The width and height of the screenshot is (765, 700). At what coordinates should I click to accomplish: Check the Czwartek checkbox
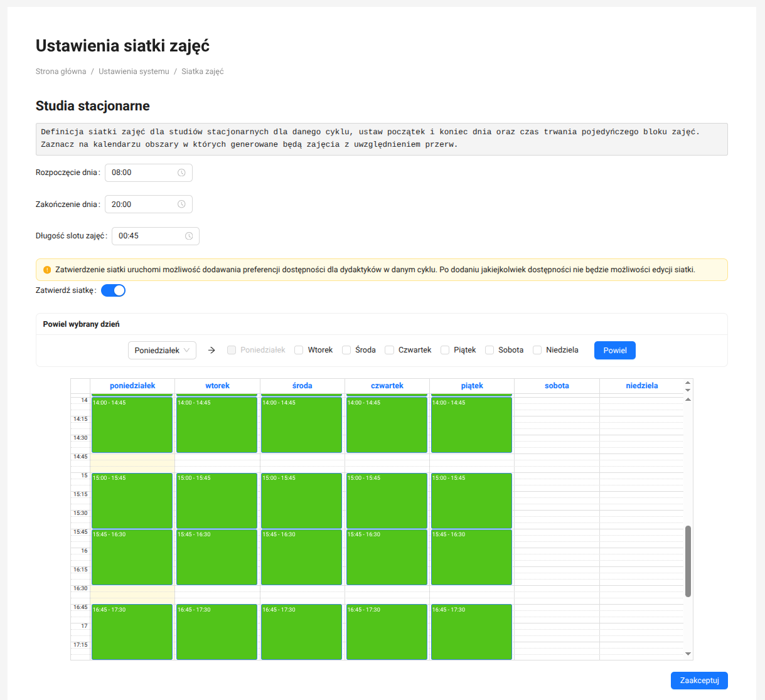390,350
